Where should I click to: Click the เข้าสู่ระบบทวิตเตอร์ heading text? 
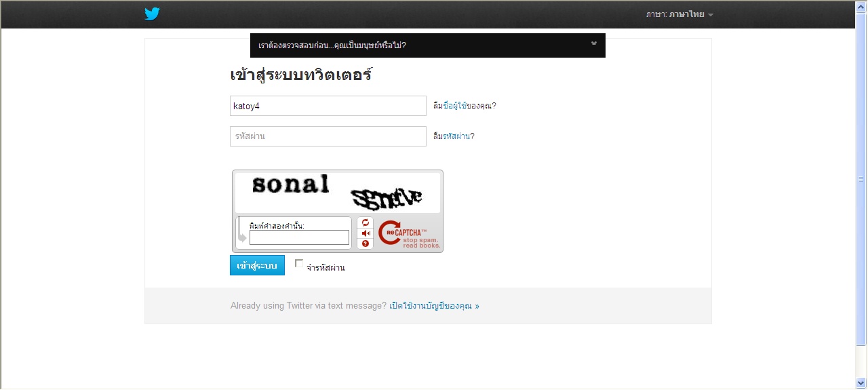click(x=301, y=75)
